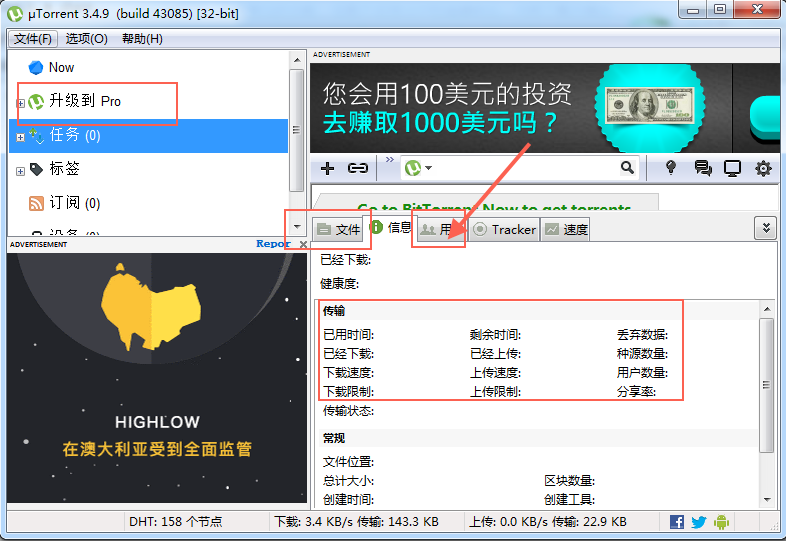This screenshot has height=541, width=786.
Task: Expand the 升级到 Pro tree node
Action: click(x=20, y=103)
